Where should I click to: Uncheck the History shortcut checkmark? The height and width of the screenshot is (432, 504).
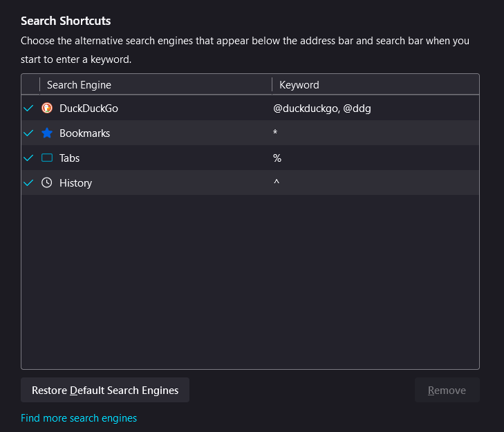coord(28,182)
